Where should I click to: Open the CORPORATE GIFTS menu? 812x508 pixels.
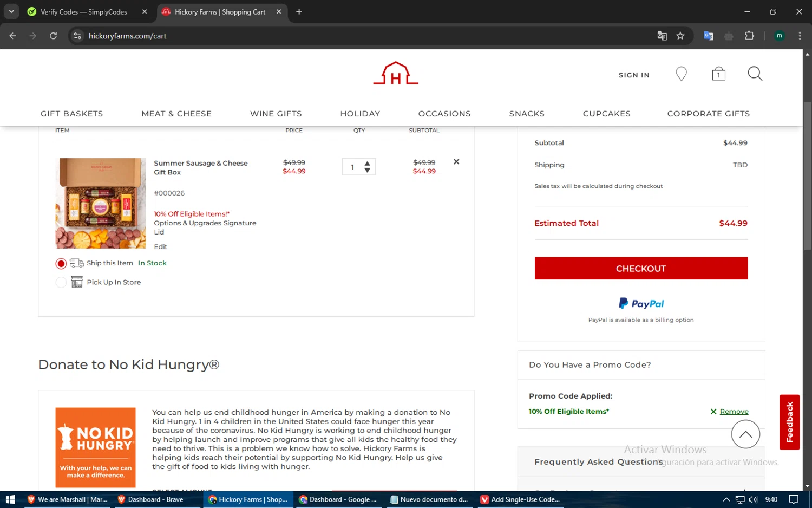pyautogui.click(x=709, y=114)
